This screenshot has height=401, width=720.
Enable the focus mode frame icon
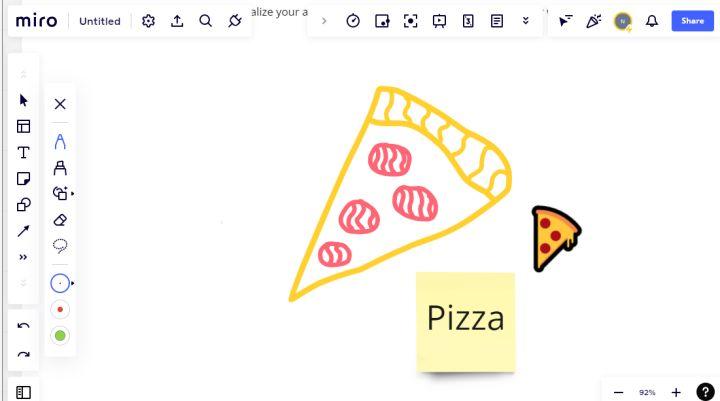pos(411,21)
